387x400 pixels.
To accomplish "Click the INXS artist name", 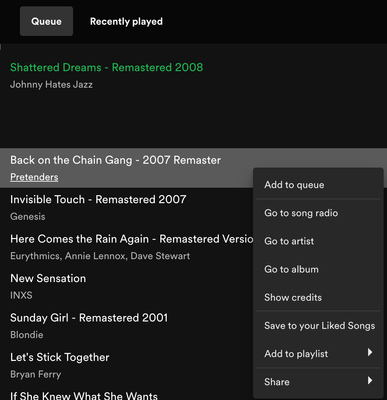I will click(x=21, y=295).
